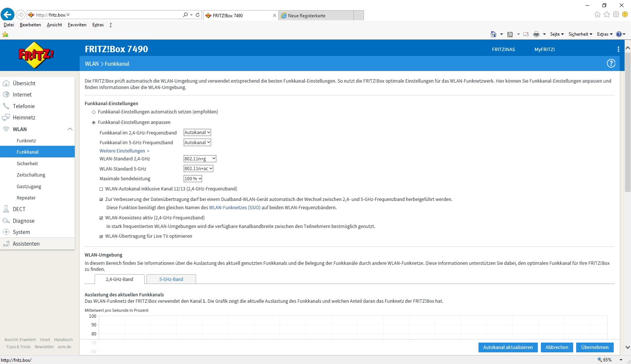Collapse Weitere Einstellungen section
Image resolution: width=631 pixels, height=364 pixels.
click(x=124, y=151)
